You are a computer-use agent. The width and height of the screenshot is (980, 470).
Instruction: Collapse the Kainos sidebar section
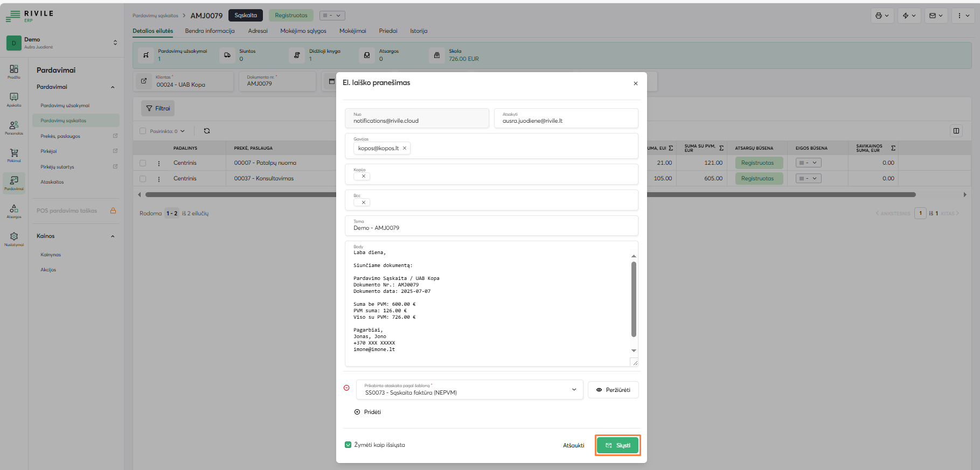pos(113,236)
